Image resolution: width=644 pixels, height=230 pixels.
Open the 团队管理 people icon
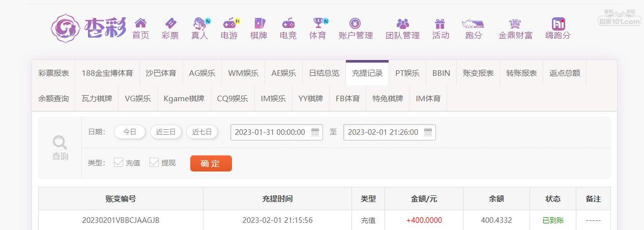point(403,23)
